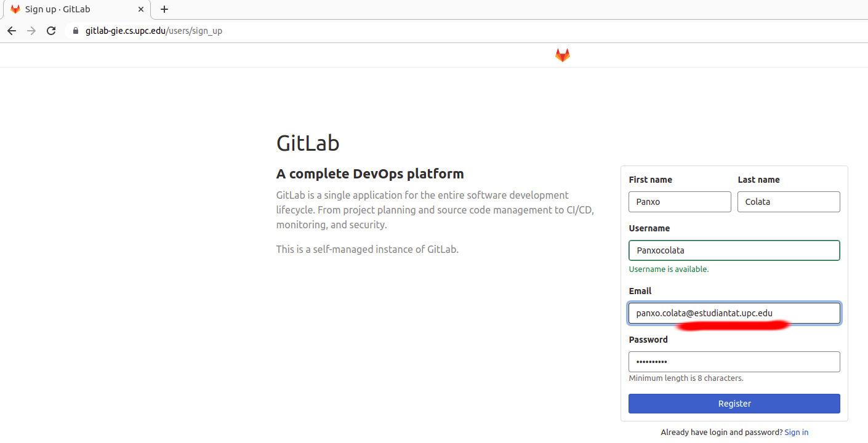Click the browser forward arrow
This screenshot has width=868, height=443.
[31, 31]
